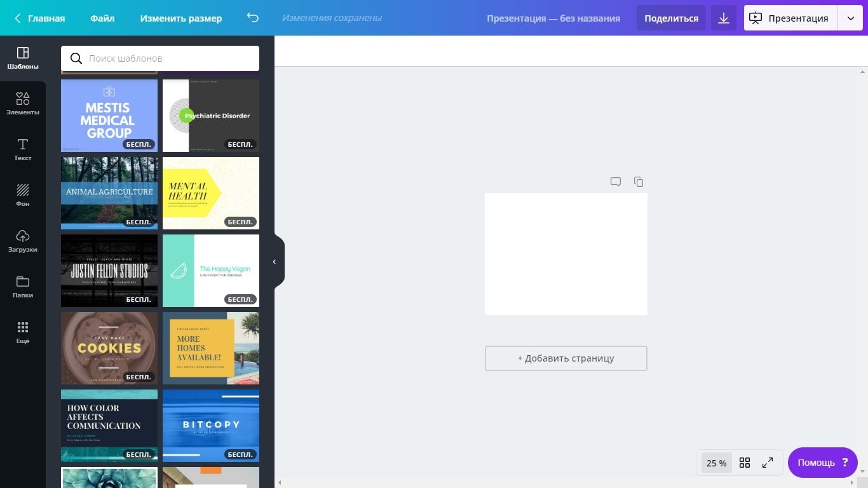Open the Текст sidebar tab
The image size is (868, 488).
23,149
